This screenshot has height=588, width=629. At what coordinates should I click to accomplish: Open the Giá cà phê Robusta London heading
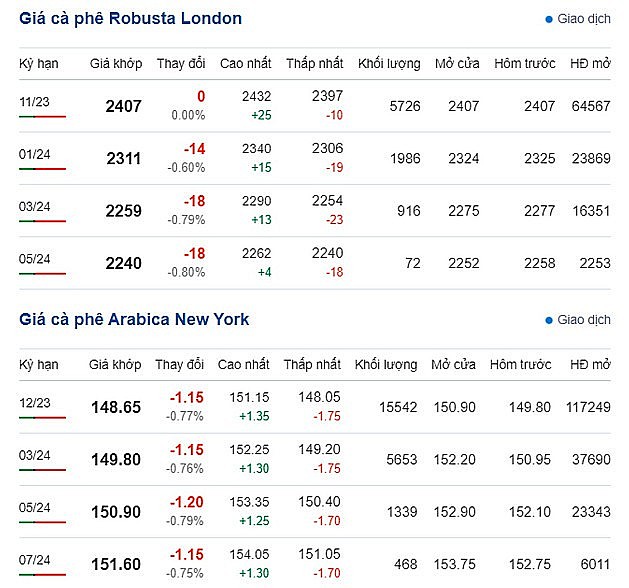point(130,19)
